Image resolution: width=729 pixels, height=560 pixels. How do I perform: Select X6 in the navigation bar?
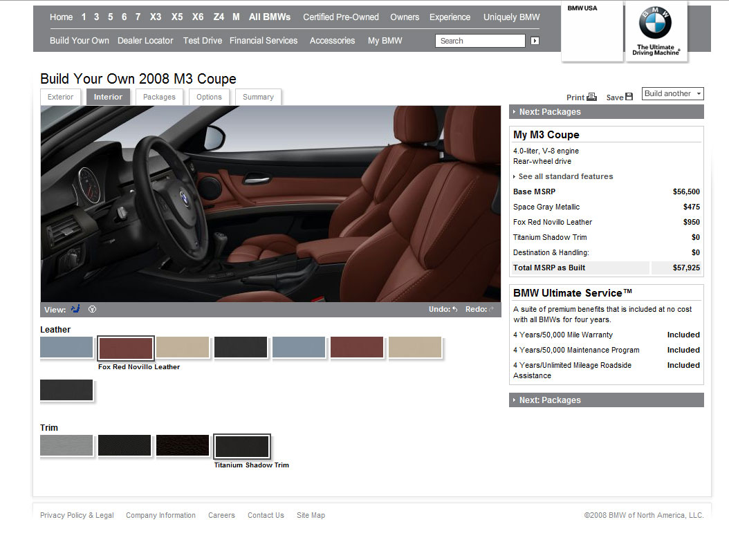click(x=198, y=17)
